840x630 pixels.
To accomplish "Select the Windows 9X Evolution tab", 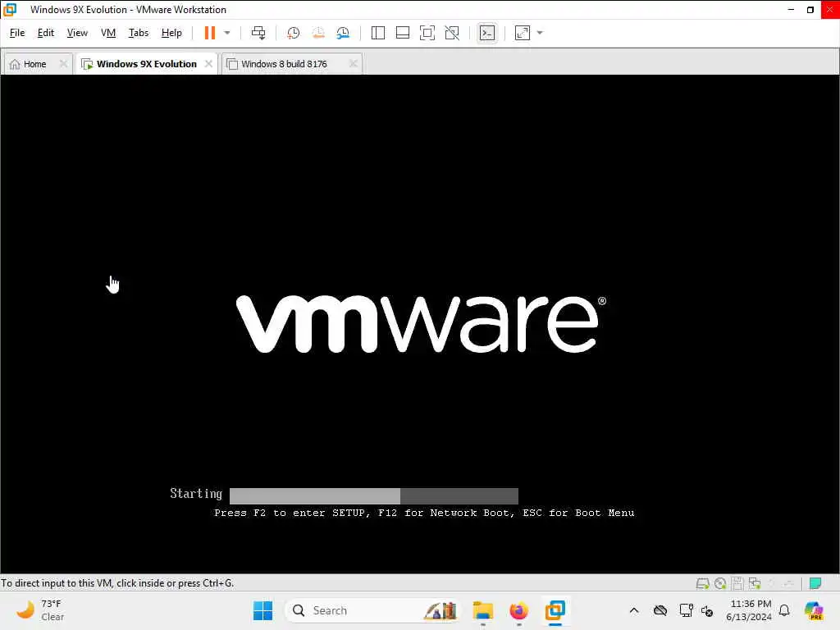I will coord(146,64).
